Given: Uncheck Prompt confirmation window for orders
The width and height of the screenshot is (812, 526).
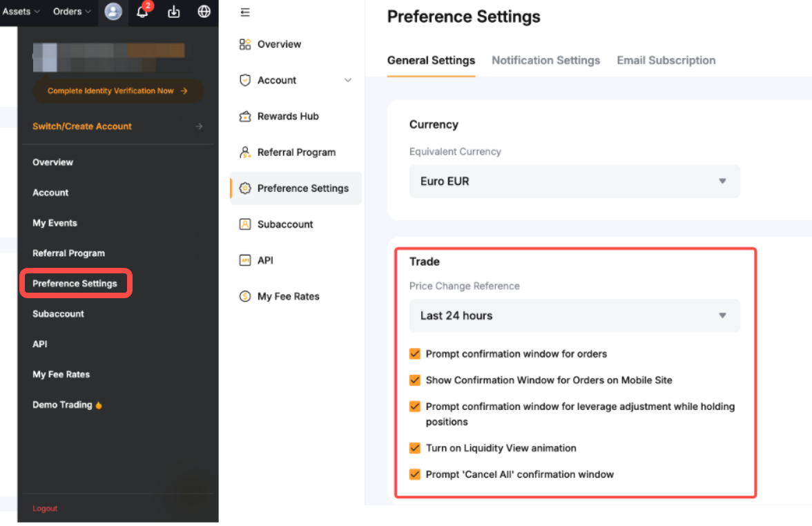Looking at the screenshot, I should [415, 354].
